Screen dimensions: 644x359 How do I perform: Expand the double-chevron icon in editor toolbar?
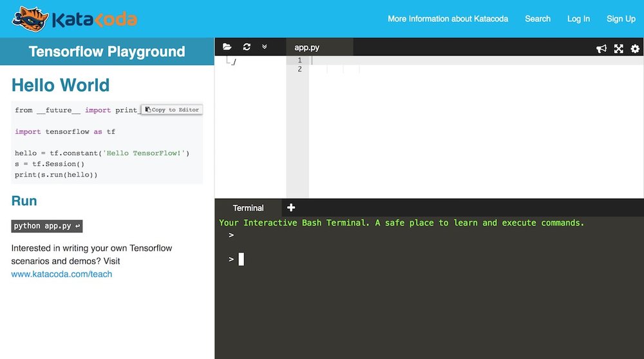coord(265,47)
